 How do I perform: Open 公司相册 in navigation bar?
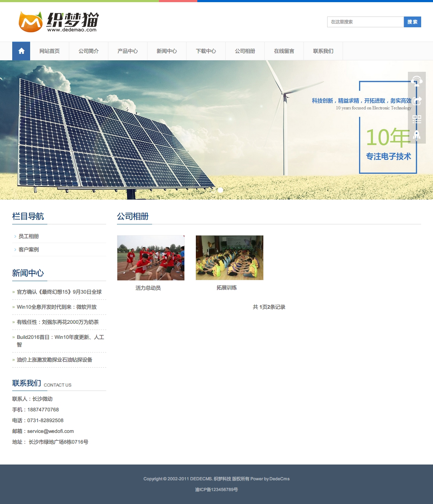tap(245, 51)
